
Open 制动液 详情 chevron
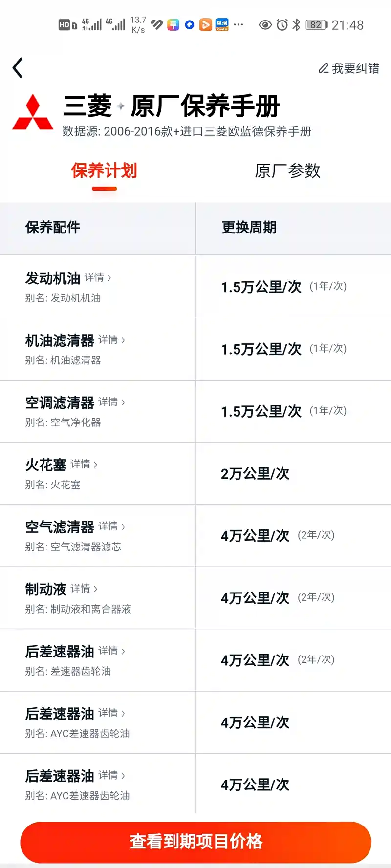click(x=96, y=589)
